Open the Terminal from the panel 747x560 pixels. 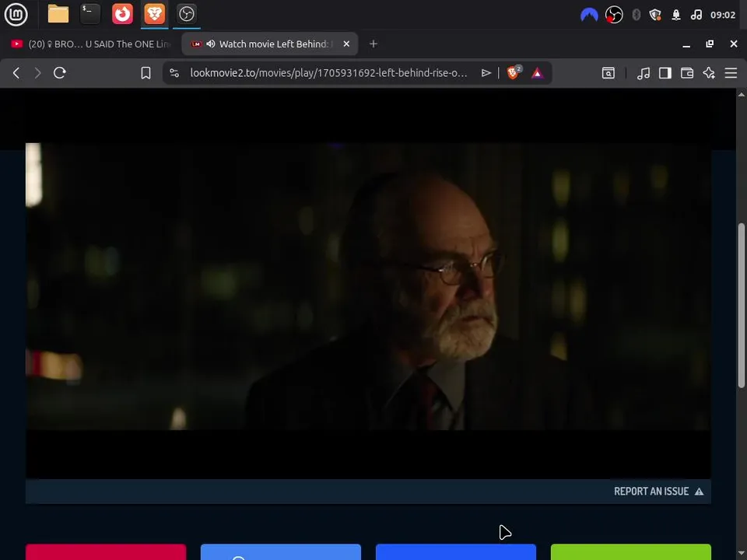90,14
